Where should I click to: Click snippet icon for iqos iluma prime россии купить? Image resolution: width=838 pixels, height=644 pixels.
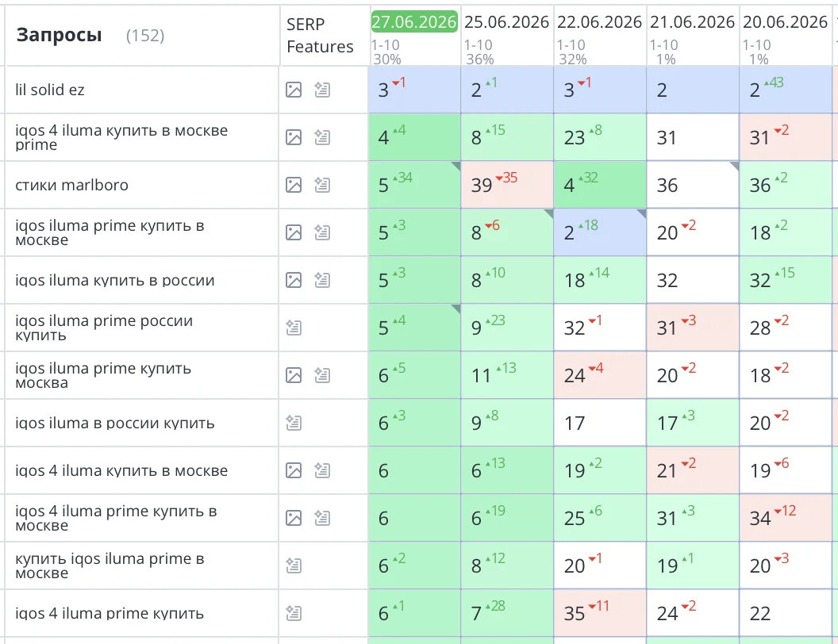point(294,328)
